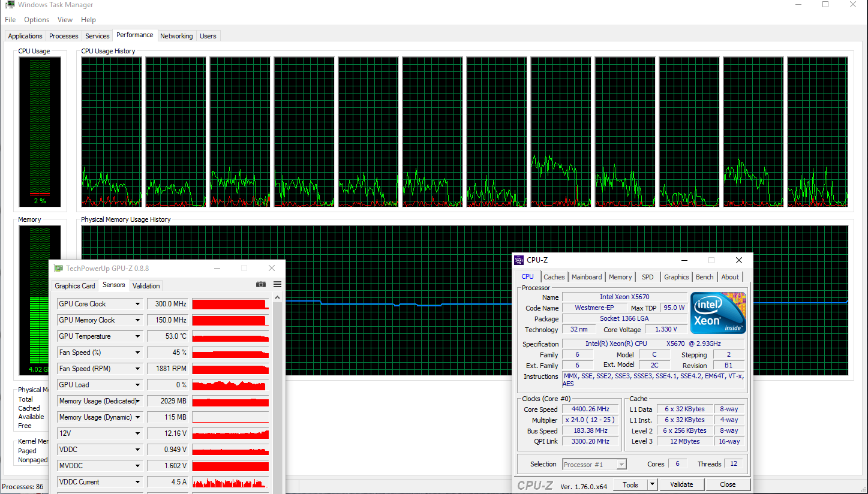Open the Tools dropdown arrow in CPU-Z
This screenshot has width=868, height=494.
click(x=653, y=484)
